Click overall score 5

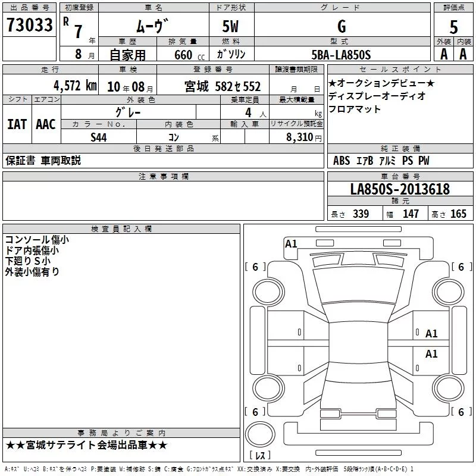453,27
